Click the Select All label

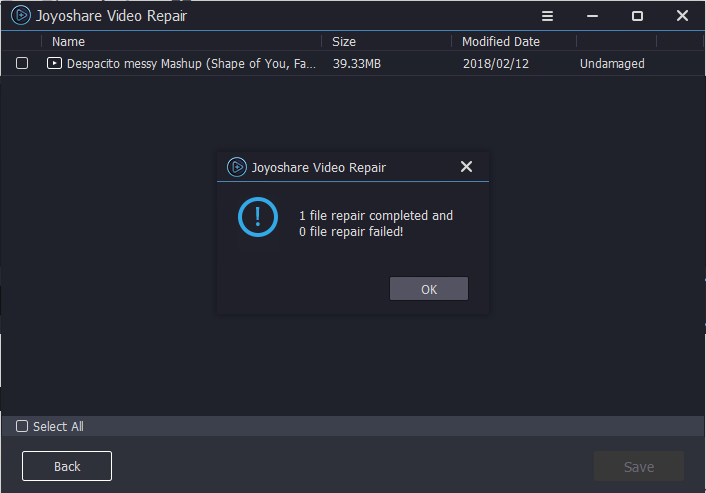click(x=58, y=426)
